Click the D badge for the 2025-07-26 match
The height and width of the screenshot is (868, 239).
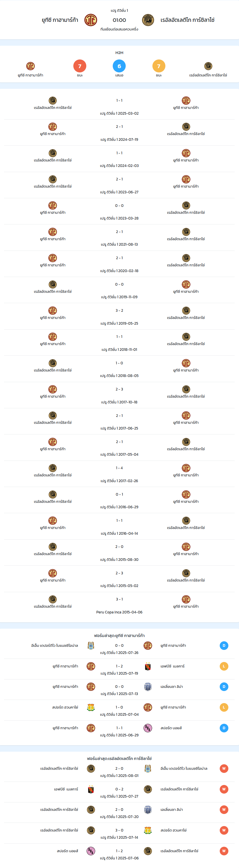224,646
